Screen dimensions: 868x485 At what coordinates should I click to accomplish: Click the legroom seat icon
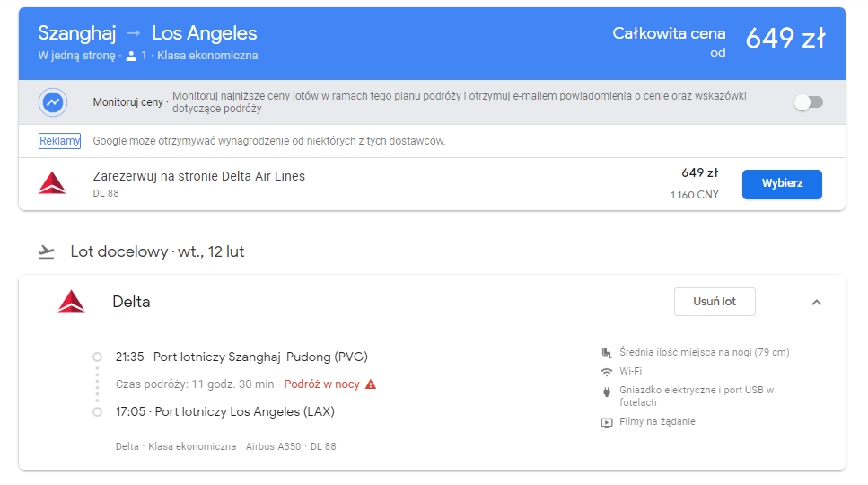[607, 353]
